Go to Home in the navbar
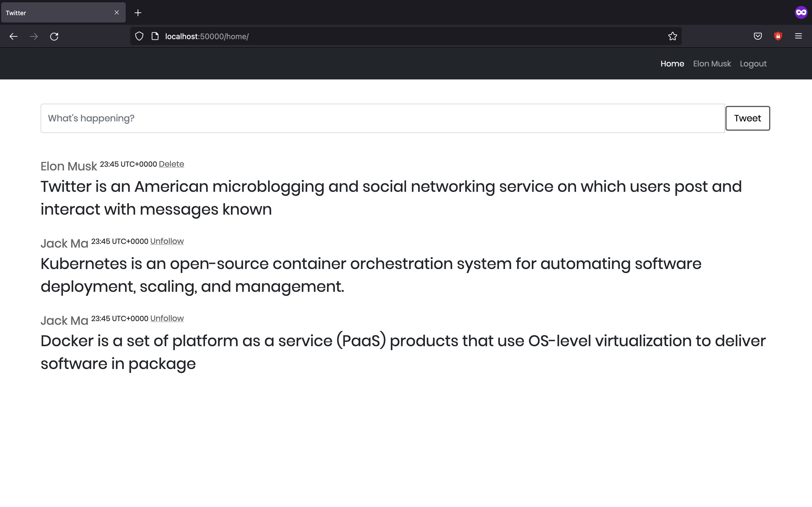Viewport: 812px width, 507px height. pyautogui.click(x=672, y=64)
